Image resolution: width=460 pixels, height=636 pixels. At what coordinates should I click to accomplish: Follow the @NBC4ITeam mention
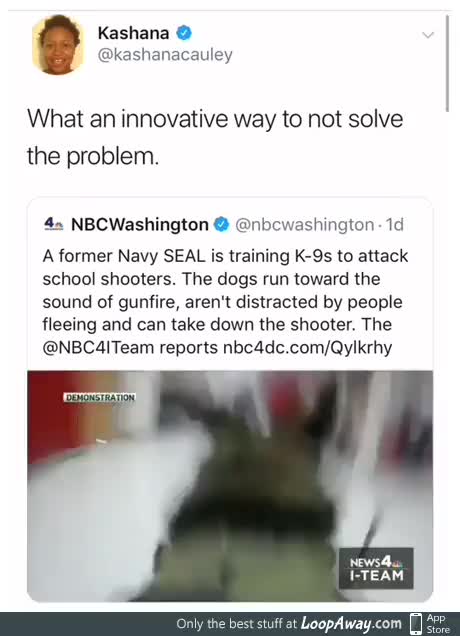98,348
